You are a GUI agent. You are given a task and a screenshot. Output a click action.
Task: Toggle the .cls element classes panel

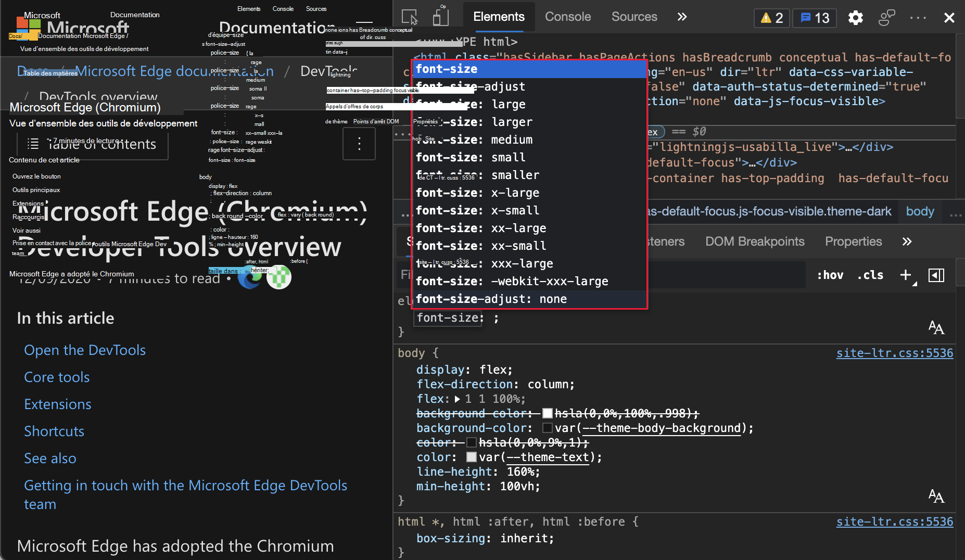click(870, 275)
